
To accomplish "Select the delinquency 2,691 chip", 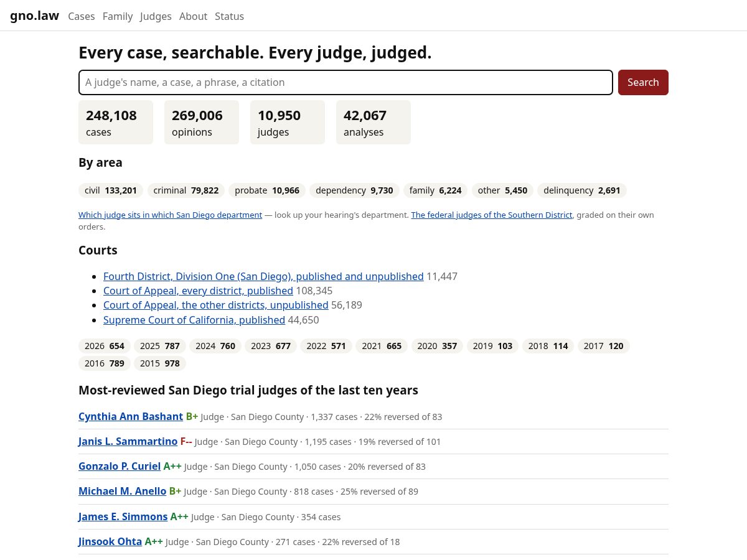I will point(582,190).
